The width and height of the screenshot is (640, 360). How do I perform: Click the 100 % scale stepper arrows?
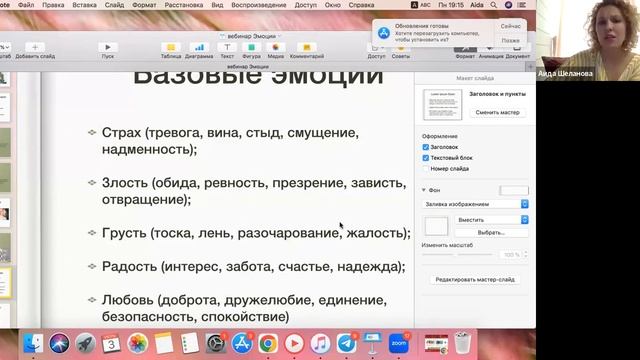(526, 254)
